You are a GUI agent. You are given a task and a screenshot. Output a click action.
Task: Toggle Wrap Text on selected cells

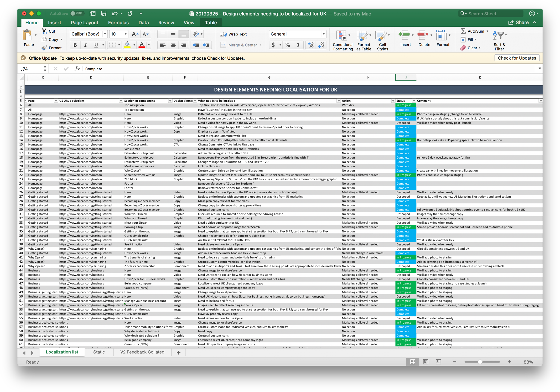coord(236,35)
